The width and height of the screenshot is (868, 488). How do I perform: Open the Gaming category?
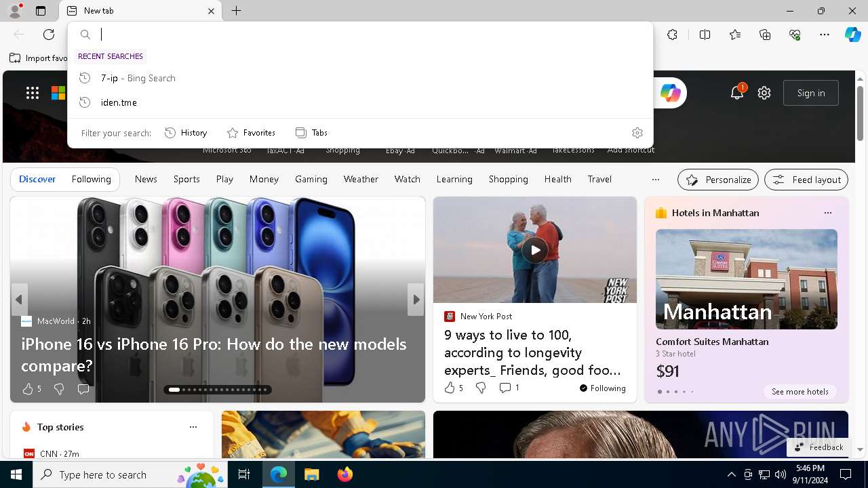[311, 179]
